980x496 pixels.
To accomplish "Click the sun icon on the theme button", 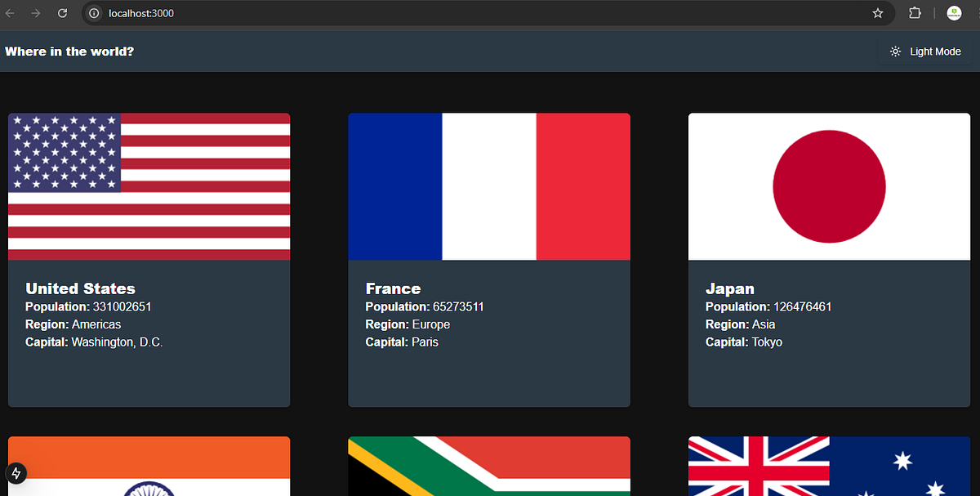I will (x=895, y=51).
